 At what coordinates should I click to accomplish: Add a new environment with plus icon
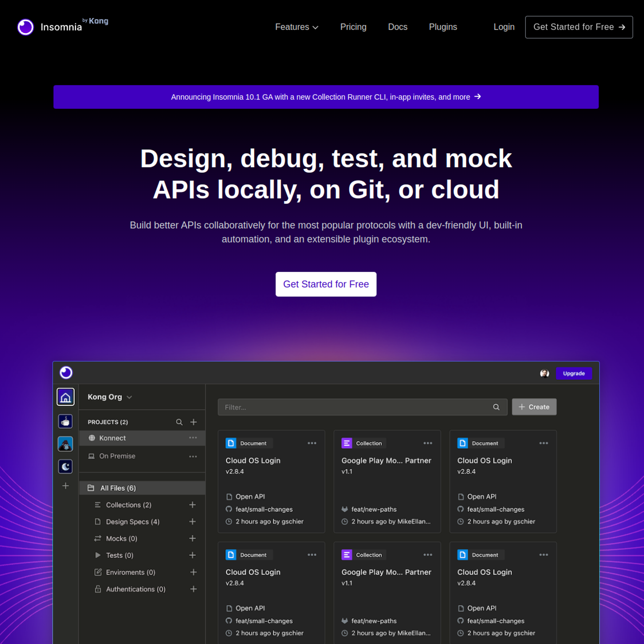point(193,572)
